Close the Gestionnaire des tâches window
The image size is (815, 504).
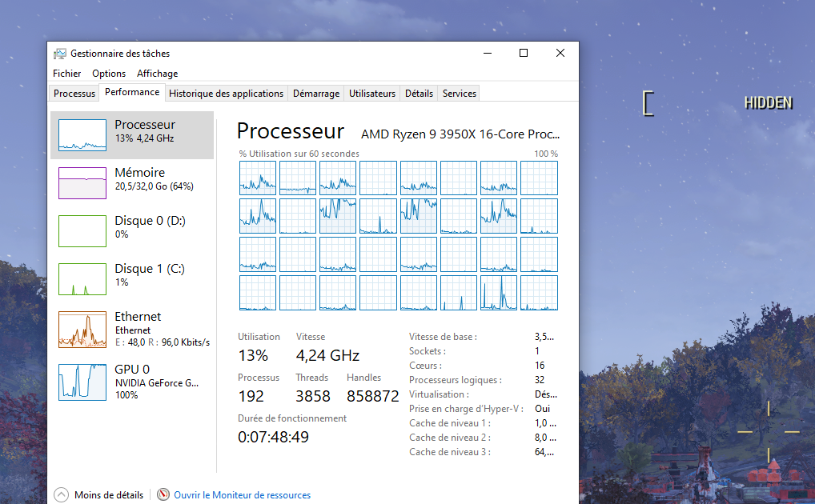[560, 53]
